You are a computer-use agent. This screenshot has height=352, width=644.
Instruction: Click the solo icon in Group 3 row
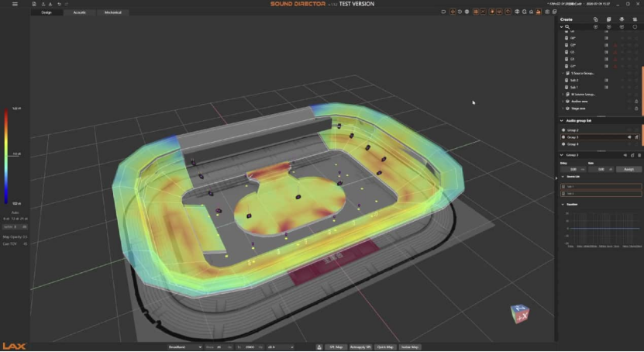pos(636,137)
